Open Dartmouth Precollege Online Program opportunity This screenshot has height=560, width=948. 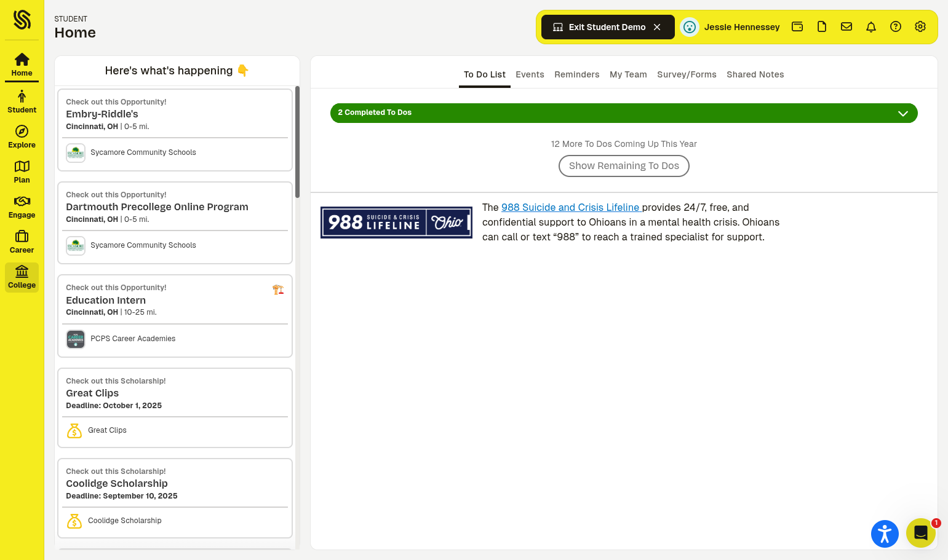click(175, 223)
